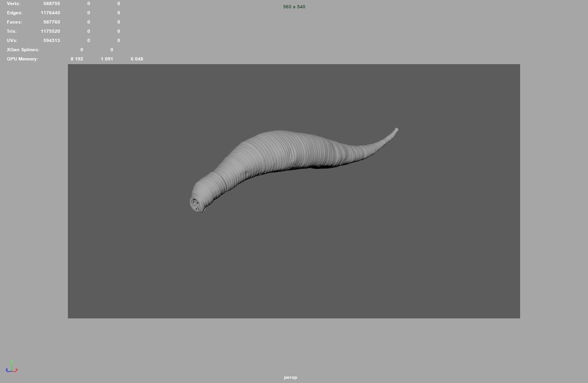The height and width of the screenshot is (383, 588).
Task: Click the "GPU Memory:" label
Action: [22, 59]
